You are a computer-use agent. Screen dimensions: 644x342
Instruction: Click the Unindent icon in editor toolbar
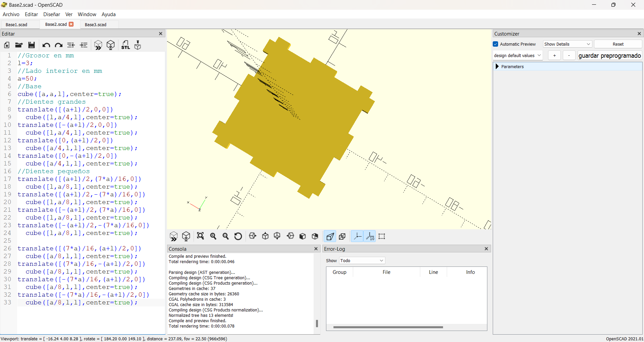click(71, 45)
